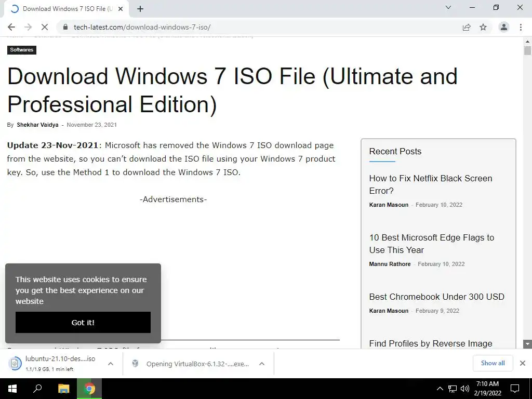Stop page loading with the X button
532x399 pixels.
[45, 27]
